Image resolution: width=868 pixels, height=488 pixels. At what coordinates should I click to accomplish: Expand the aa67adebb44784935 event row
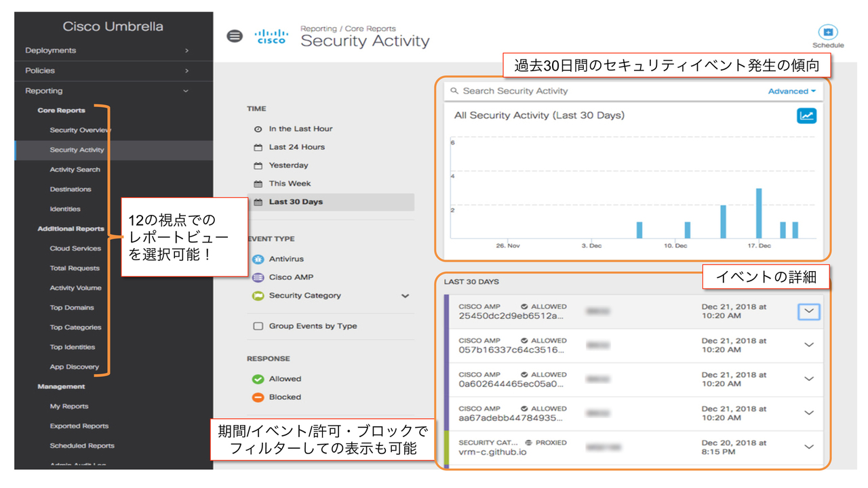[x=809, y=413]
